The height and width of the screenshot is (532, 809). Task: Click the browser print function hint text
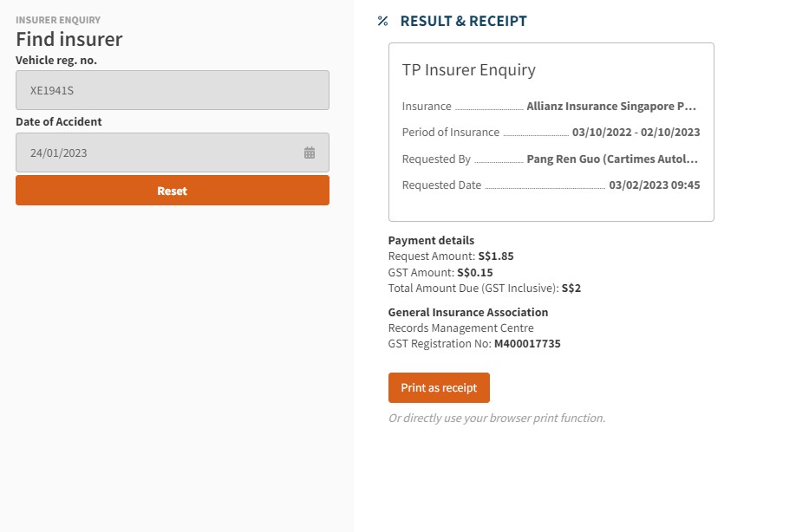point(496,418)
